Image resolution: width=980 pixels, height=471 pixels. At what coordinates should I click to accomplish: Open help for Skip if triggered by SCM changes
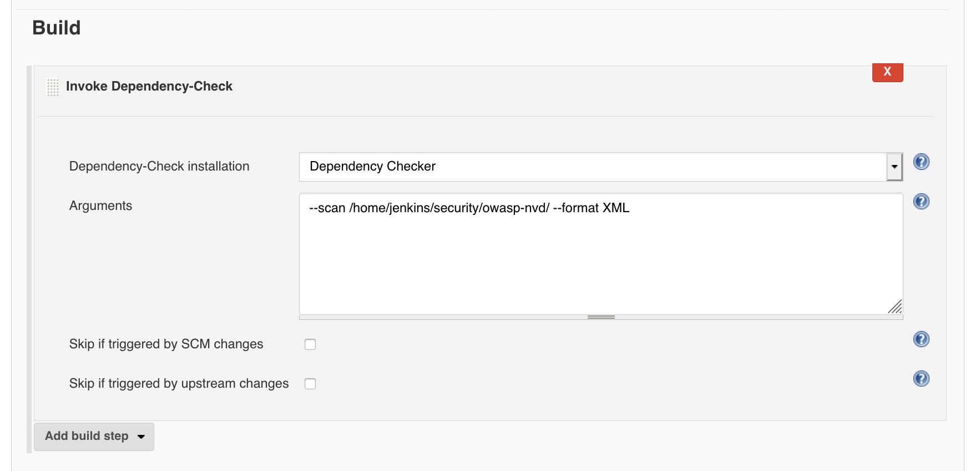point(921,339)
